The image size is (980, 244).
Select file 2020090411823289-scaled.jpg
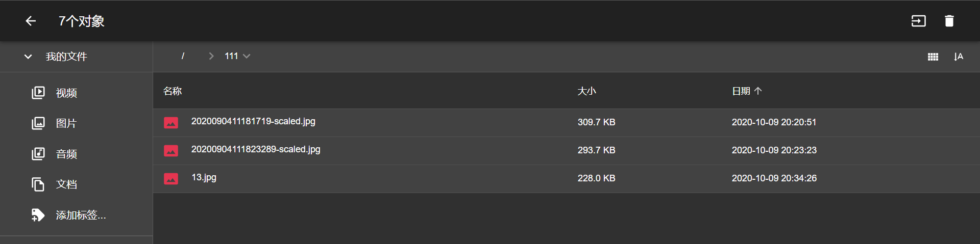coord(256,149)
